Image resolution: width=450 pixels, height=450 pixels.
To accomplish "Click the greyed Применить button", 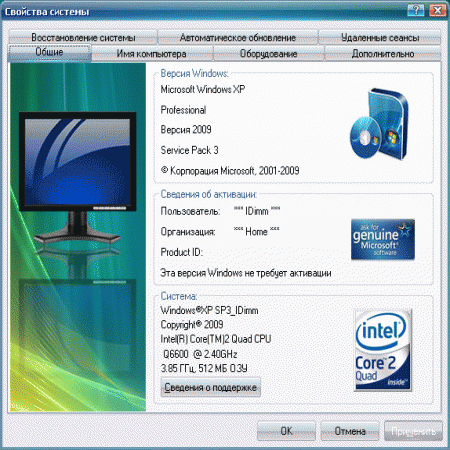I will pyautogui.click(x=413, y=431).
